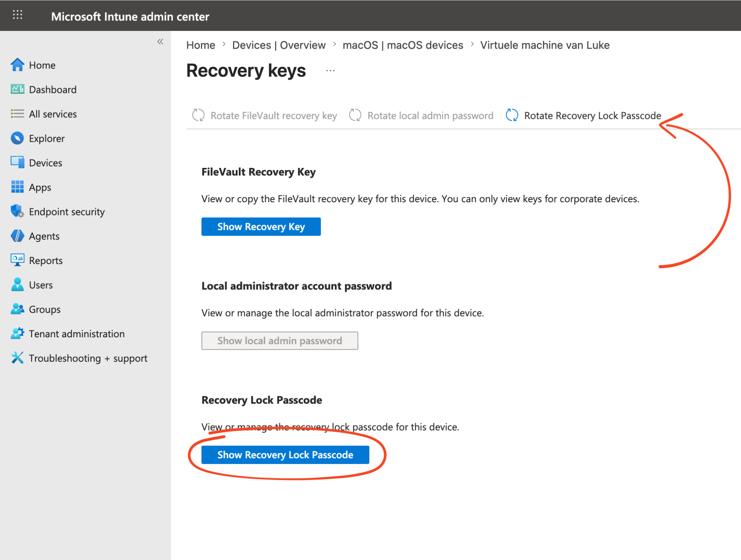Click the Tenant administration gear icon
Viewport: 741px width, 560px height.
coord(17,333)
